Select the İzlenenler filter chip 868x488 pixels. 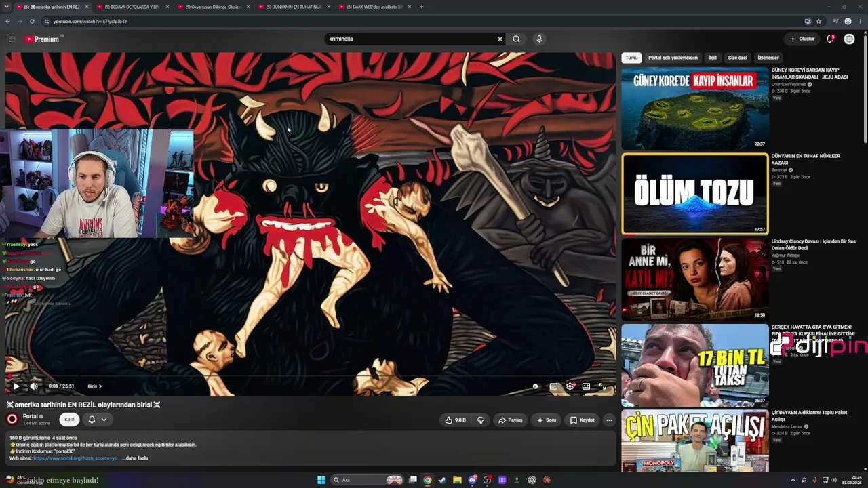pos(768,58)
